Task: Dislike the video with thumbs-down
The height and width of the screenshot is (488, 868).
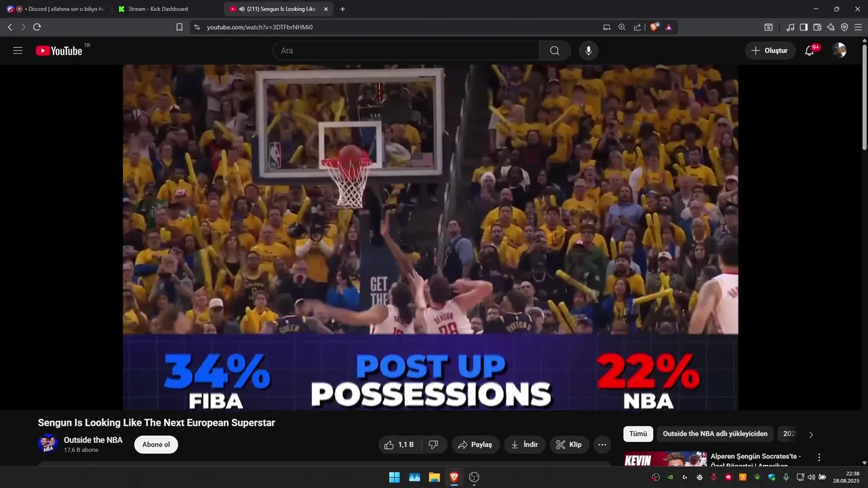Action: click(433, 445)
